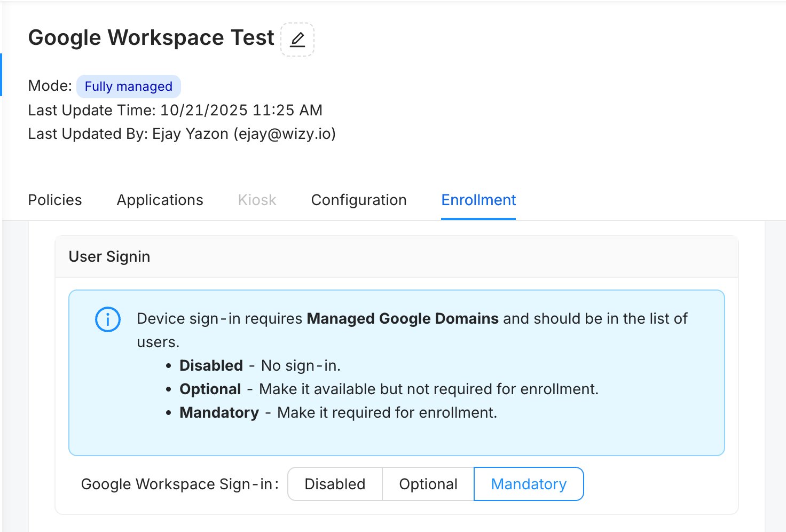Choose the Optional sign-in option
Viewport: 786px width, 532px height.
(428, 484)
